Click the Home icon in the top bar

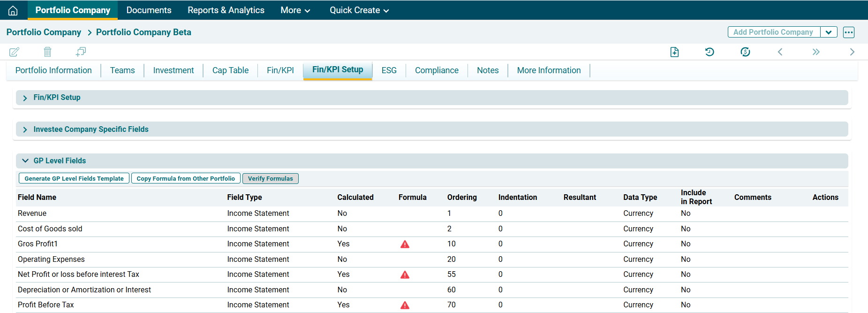(x=13, y=10)
